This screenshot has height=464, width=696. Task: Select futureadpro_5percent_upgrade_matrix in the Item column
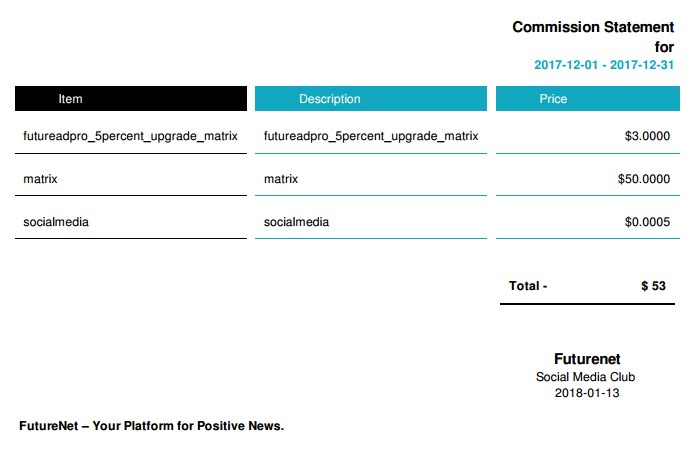point(130,136)
